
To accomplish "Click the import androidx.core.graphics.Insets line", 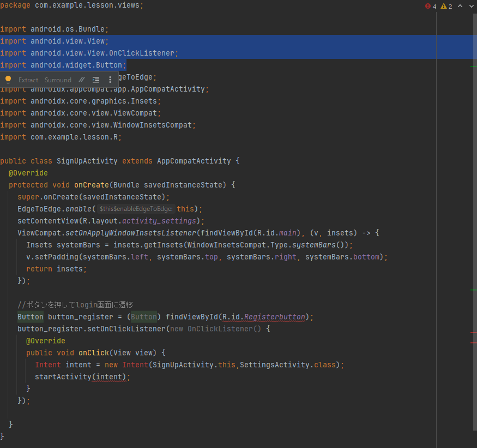I will point(81,101).
